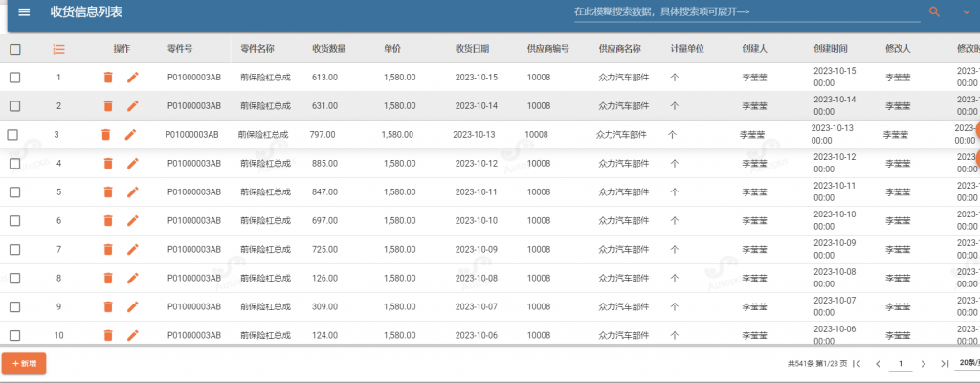Click the date cell 2023-10-13
This screenshot has height=383, width=980.
pos(474,135)
